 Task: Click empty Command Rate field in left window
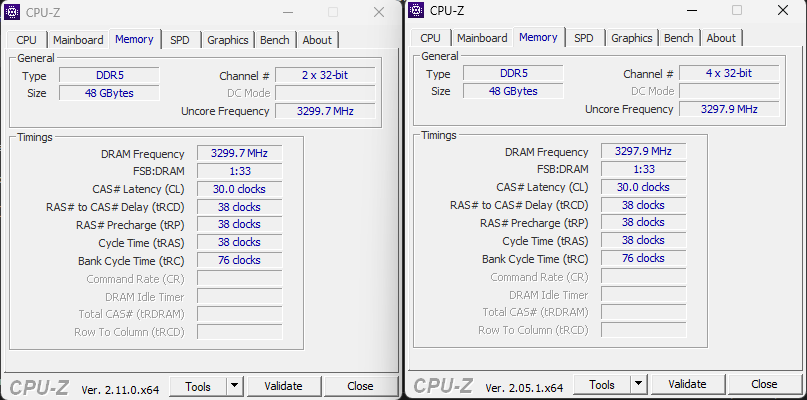[x=239, y=279]
